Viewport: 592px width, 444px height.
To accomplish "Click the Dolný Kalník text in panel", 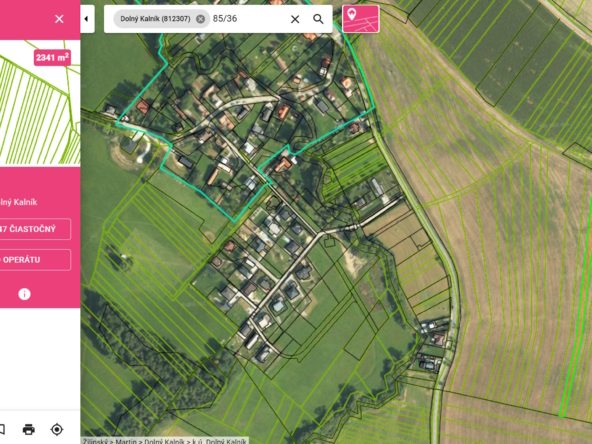I will click(18, 202).
